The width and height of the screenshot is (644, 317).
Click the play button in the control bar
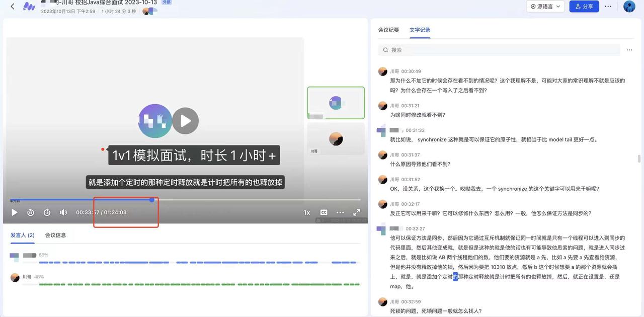tap(14, 212)
